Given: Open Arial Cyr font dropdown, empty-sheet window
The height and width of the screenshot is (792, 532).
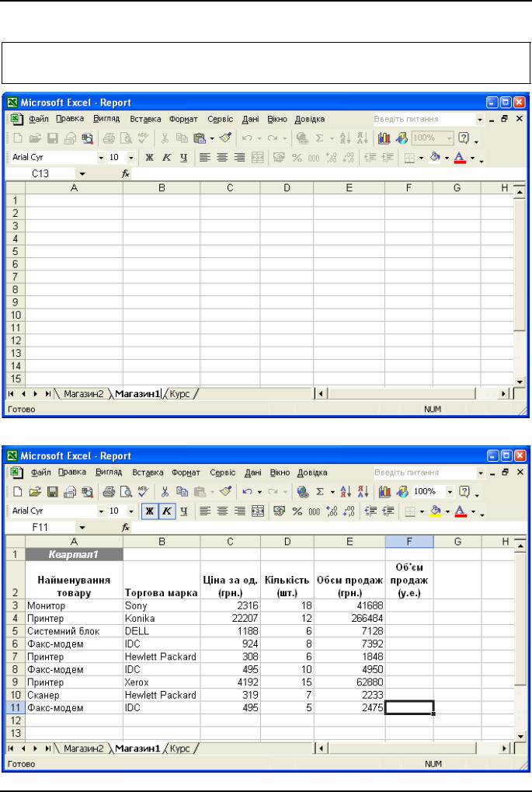Looking at the screenshot, I should (x=101, y=158).
